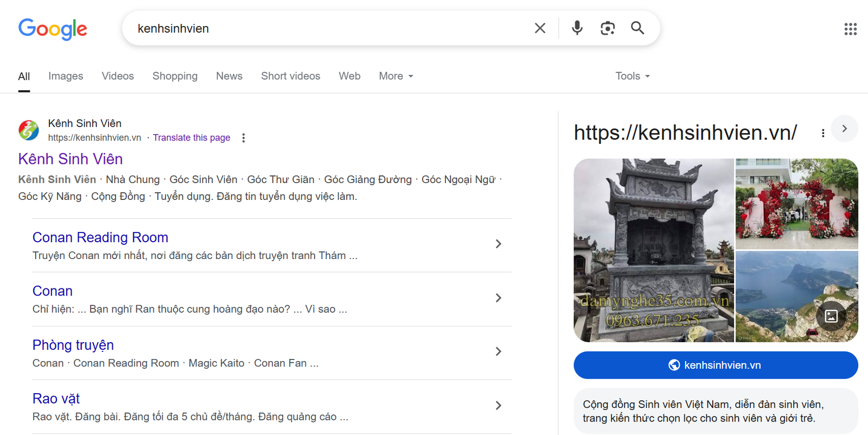
Task: Clear the search box text
Action: click(x=540, y=28)
